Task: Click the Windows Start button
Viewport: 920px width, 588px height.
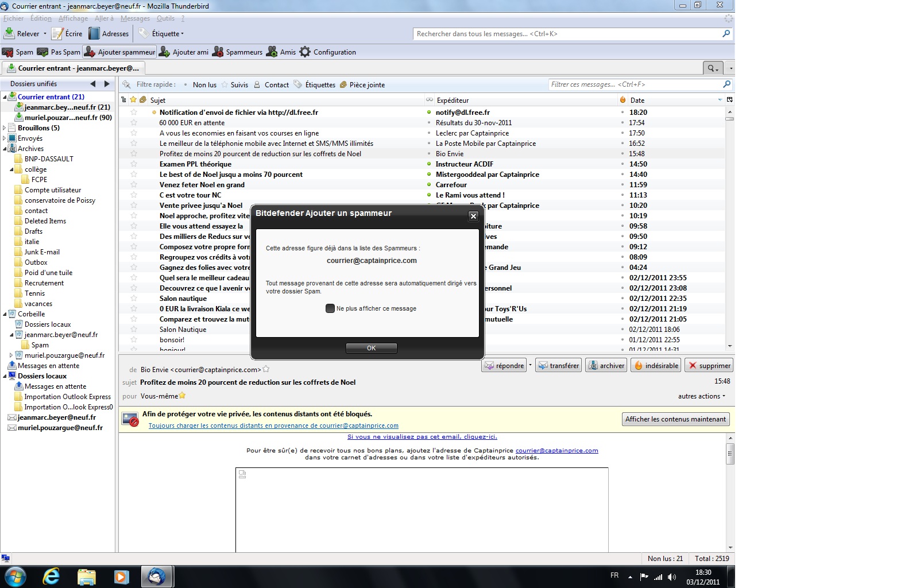Action: coord(15,577)
